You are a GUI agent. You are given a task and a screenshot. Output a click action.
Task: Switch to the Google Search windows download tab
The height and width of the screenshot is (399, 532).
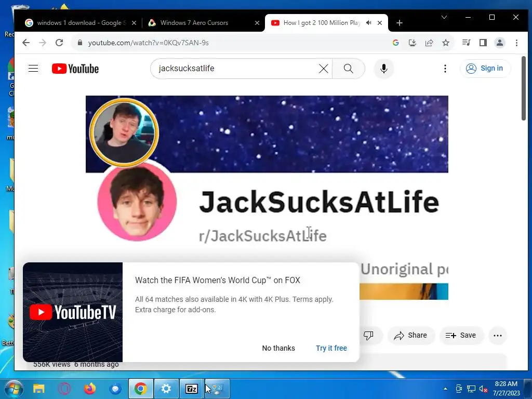coord(81,23)
